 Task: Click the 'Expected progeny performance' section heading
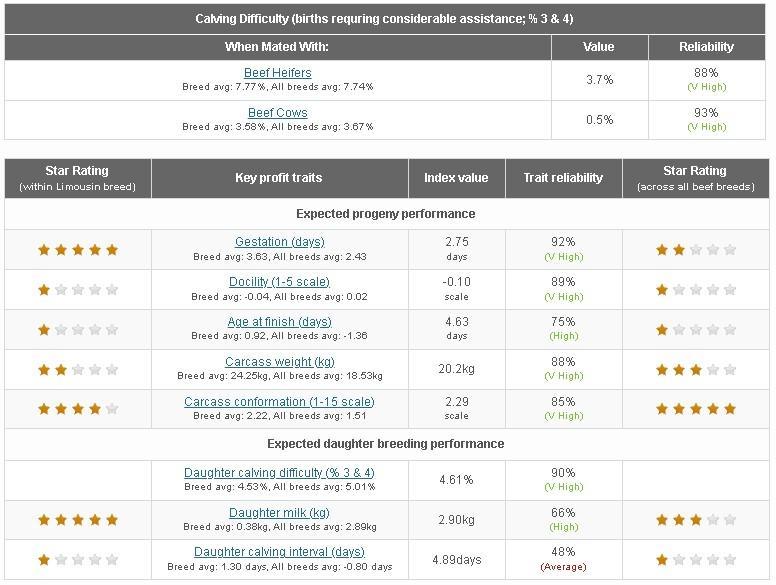(386, 214)
